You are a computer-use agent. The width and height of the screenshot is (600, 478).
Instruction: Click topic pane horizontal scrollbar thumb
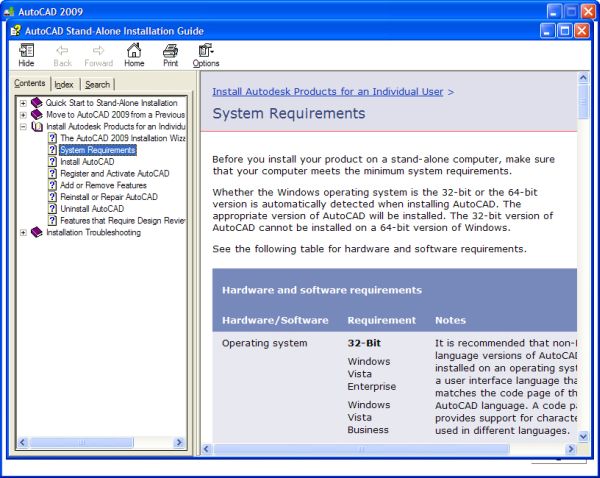[x=362, y=449]
